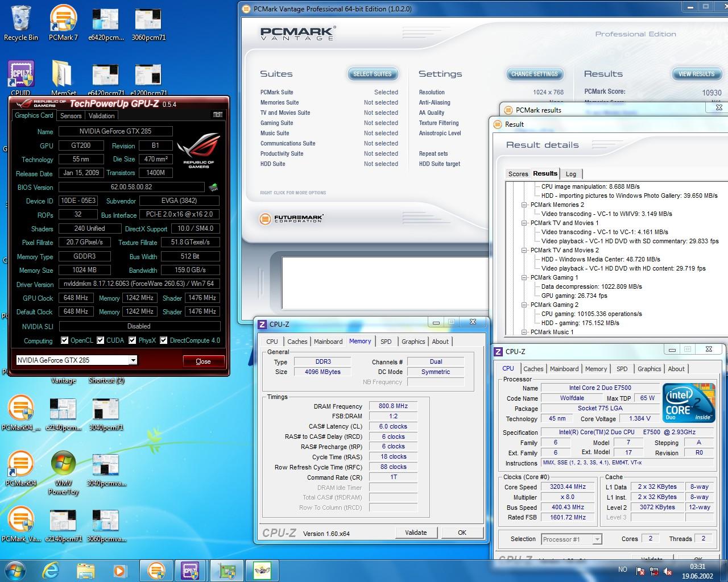The width and height of the screenshot is (728, 582).
Task: Open the Processor #1 selection dropdown
Action: point(571,539)
